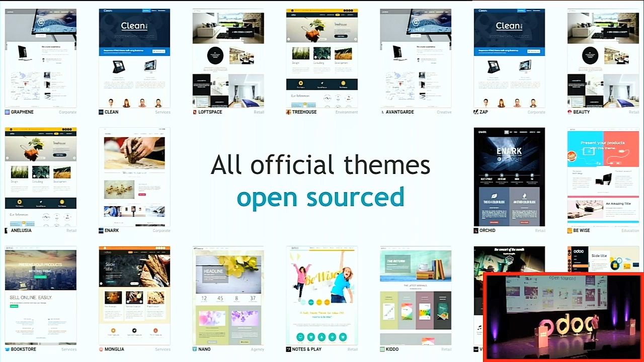Click the Education category label
Image resolution: width=644 pixels, height=362 pixels.
click(630, 231)
